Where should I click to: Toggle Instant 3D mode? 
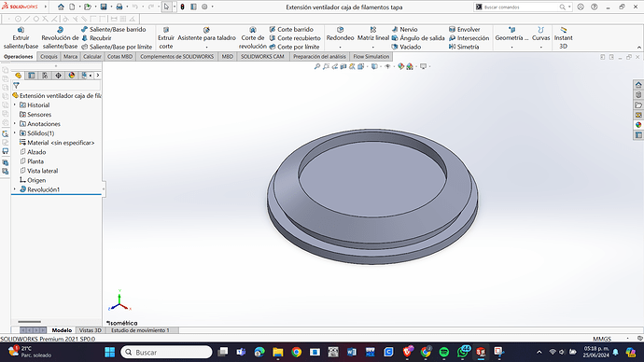(563, 37)
